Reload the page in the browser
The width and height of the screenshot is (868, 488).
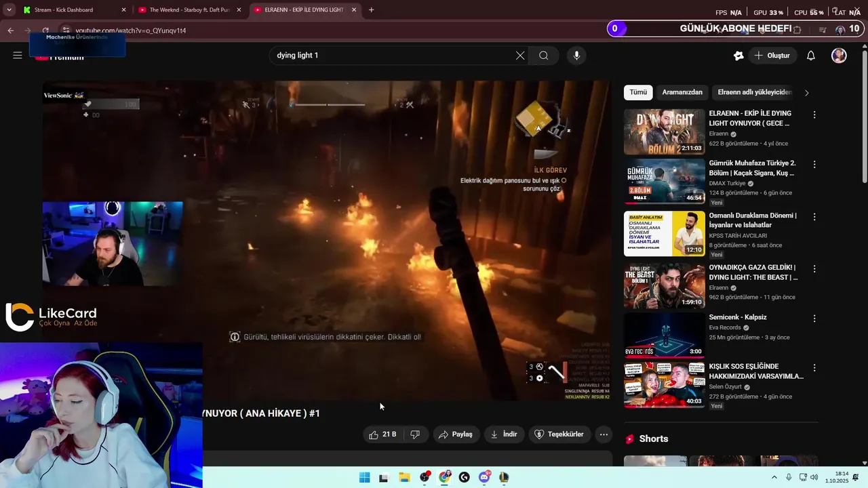pos(45,30)
